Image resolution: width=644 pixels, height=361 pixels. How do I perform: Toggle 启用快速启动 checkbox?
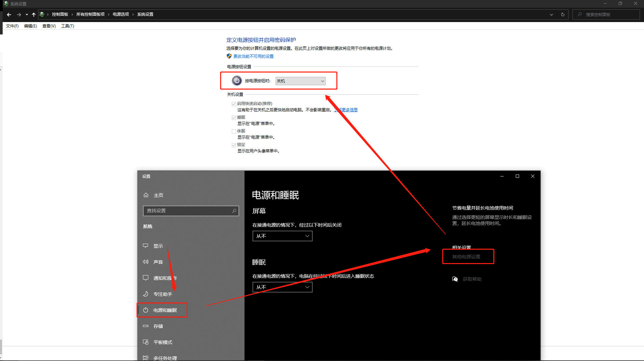[234, 104]
